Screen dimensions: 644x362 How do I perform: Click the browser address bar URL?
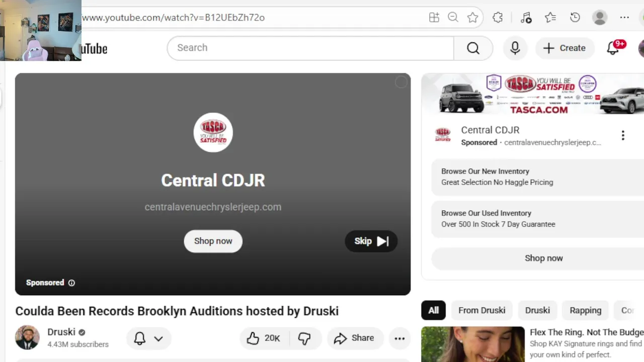click(x=174, y=18)
